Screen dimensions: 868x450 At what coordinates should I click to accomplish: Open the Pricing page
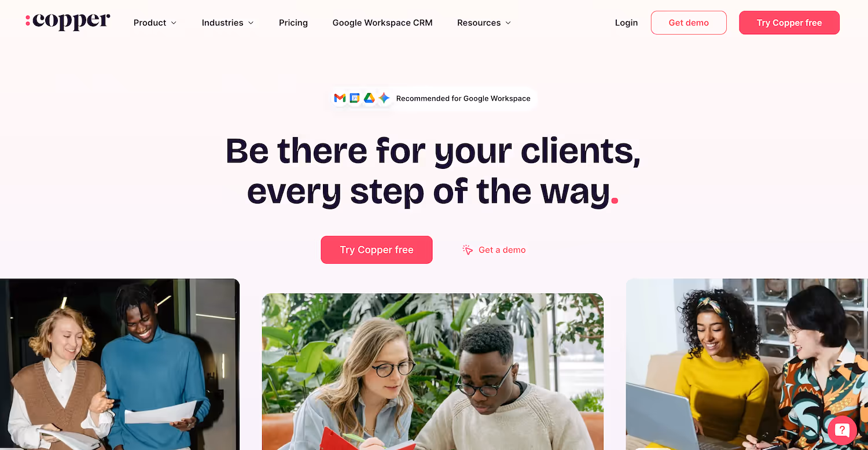pos(293,23)
